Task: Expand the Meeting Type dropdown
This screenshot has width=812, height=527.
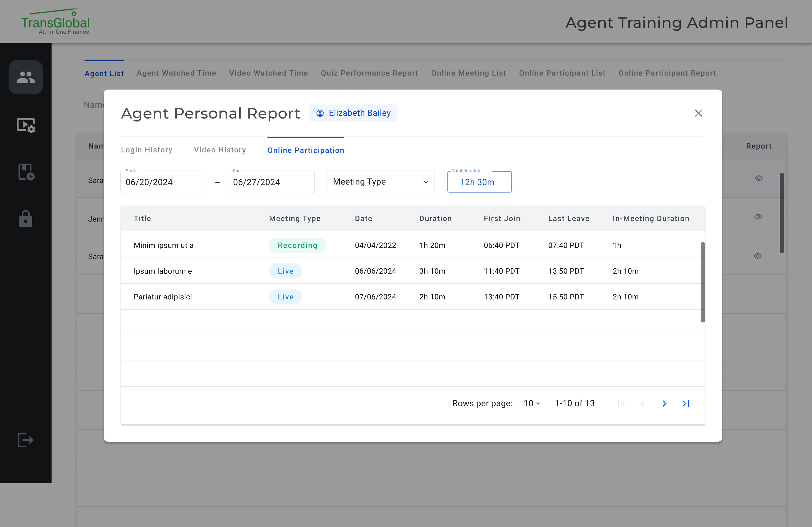Action: coord(380,182)
